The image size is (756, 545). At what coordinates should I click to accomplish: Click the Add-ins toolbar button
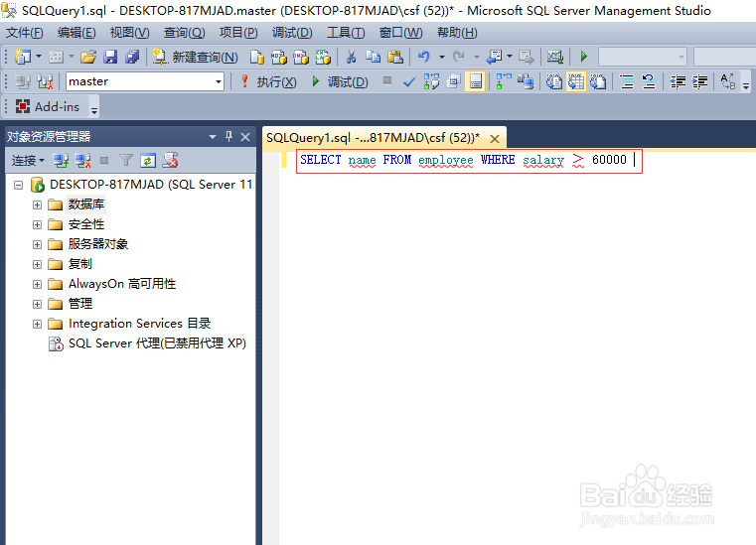[x=48, y=106]
